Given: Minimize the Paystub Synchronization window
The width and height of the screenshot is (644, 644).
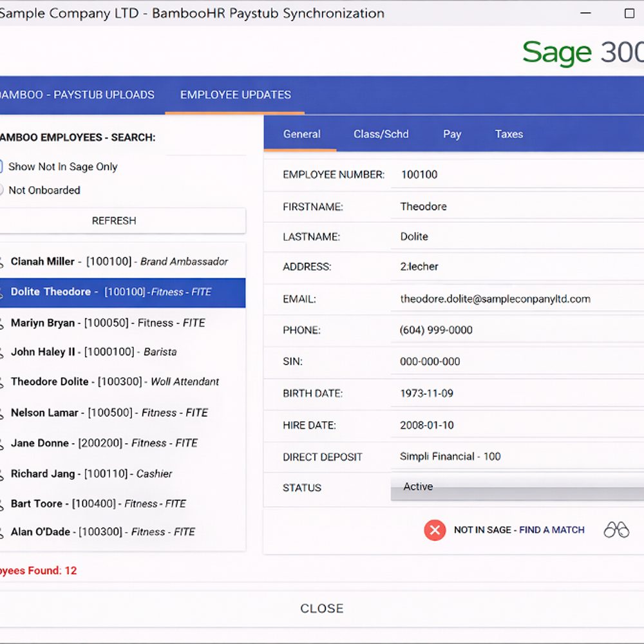Looking at the screenshot, I should click(x=585, y=13).
